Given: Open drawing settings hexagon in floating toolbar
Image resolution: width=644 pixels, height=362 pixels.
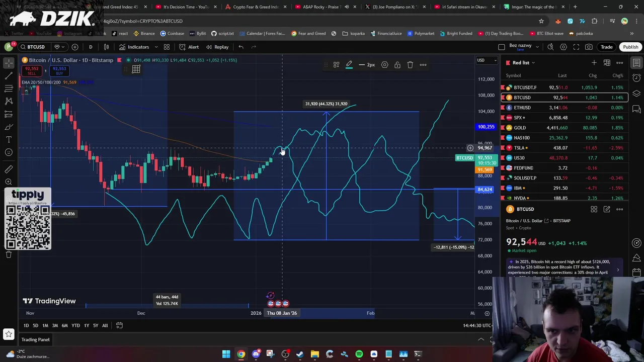Looking at the screenshot, I should click(x=384, y=65).
